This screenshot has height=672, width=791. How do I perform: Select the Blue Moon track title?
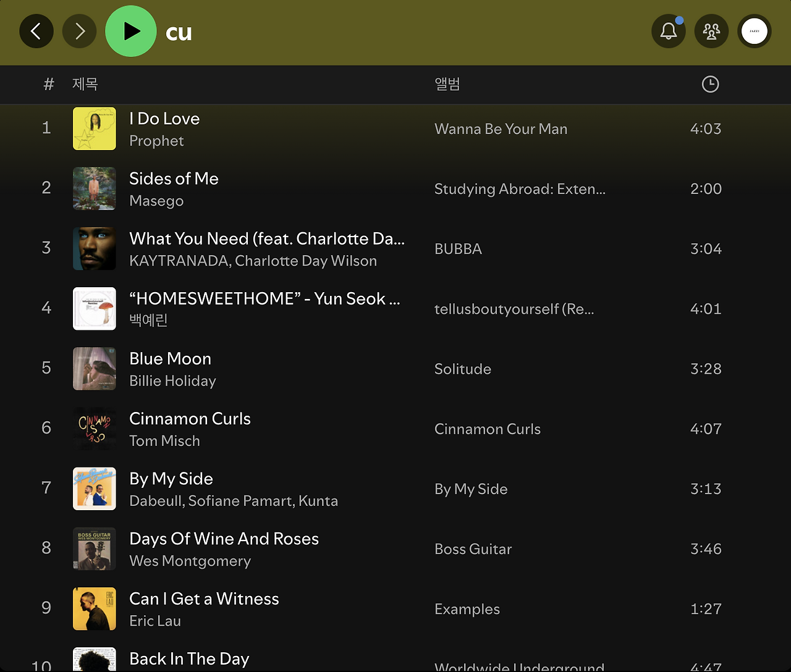(170, 359)
